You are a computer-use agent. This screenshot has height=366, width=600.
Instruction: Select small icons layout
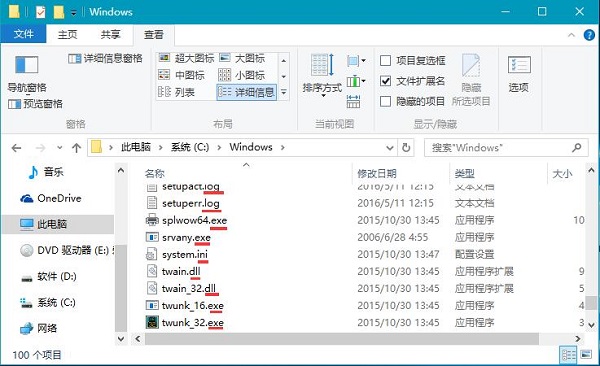(x=242, y=75)
